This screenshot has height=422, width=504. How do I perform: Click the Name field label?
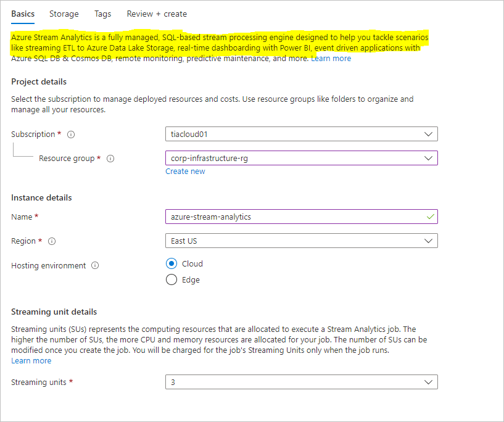click(x=22, y=217)
